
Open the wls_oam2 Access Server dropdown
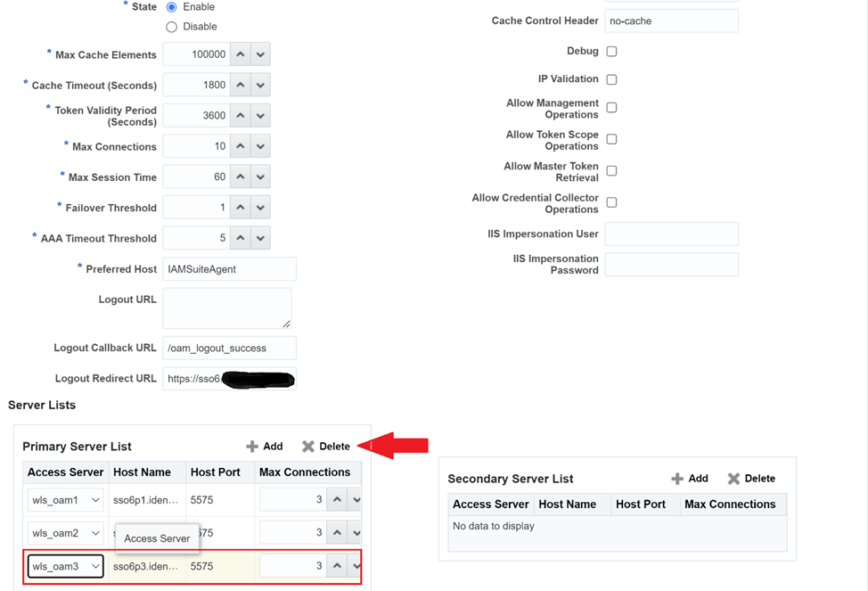(65, 533)
